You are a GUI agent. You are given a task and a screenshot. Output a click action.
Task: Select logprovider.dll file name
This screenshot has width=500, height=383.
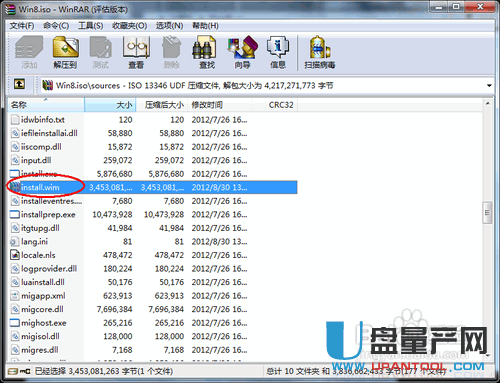[49, 269]
